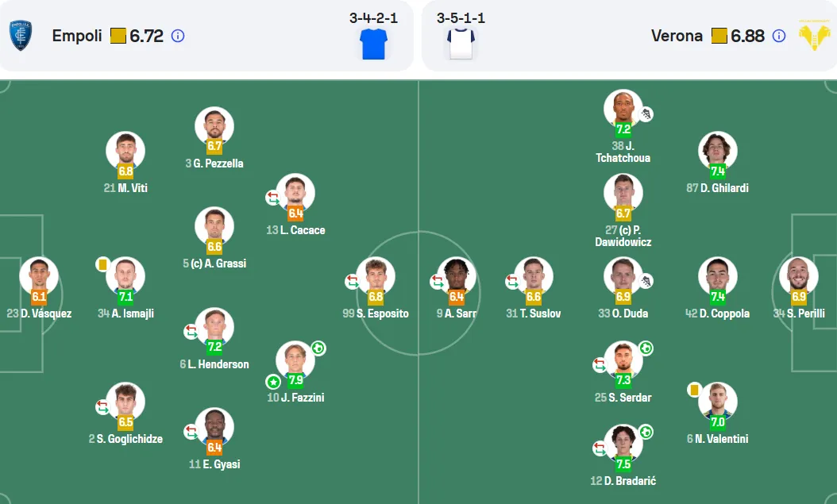Click the star icon beside J. Fazzini
837x504 pixels.
(273, 382)
